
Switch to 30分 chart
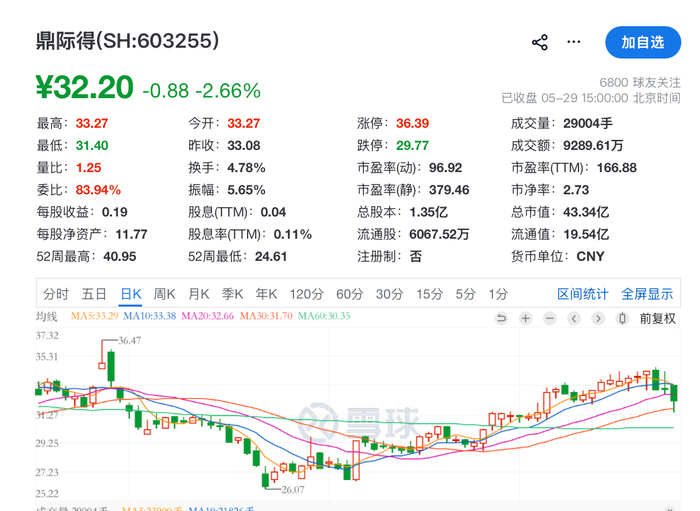(389, 294)
